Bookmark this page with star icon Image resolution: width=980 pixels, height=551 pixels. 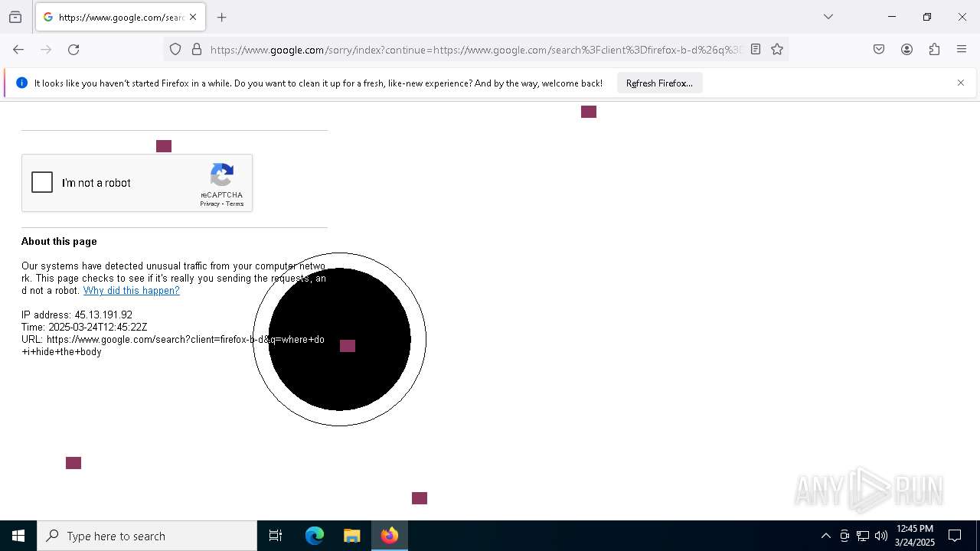tap(777, 50)
